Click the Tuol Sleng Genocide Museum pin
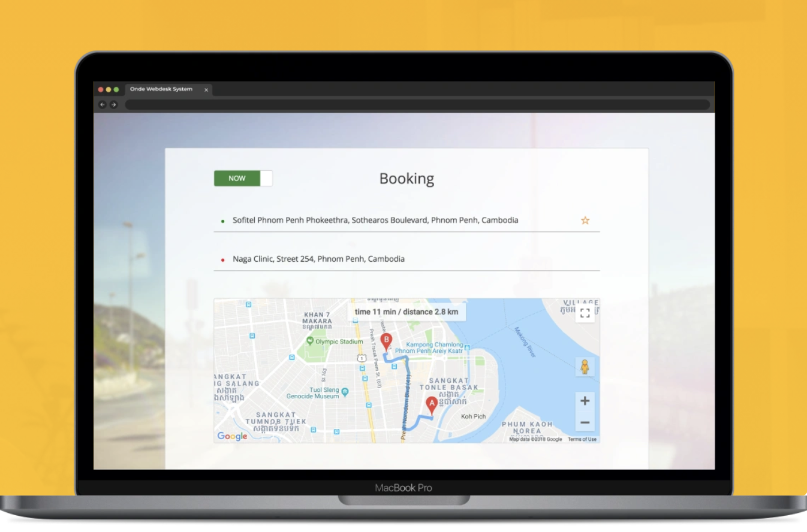This screenshot has height=532, width=807. point(345,392)
